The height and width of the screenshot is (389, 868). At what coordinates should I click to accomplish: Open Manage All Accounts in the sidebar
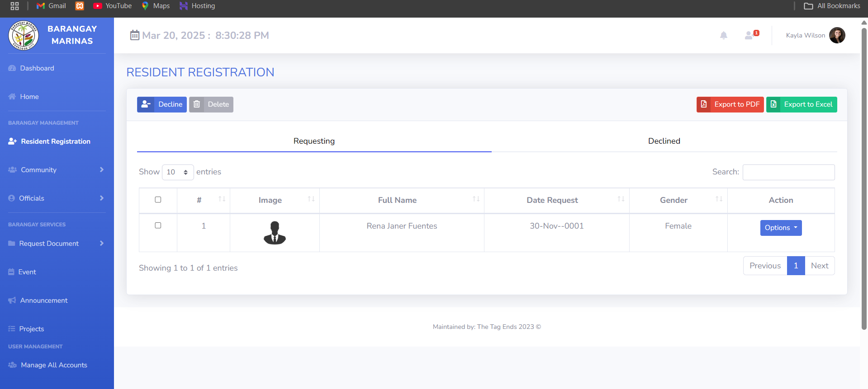54,365
